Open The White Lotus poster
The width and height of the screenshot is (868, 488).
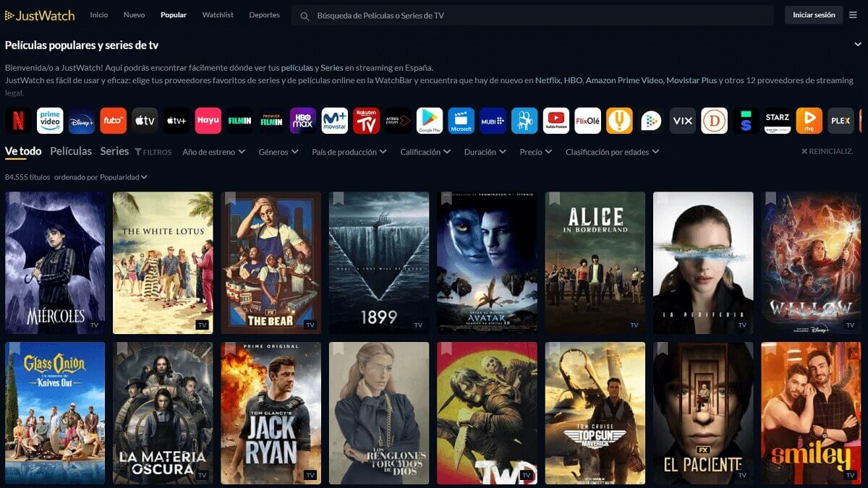coord(163,262)
